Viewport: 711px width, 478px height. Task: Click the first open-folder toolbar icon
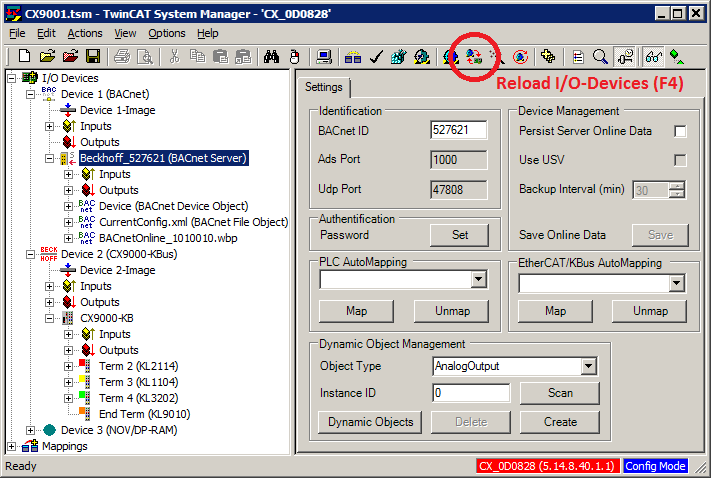[47, 56]
